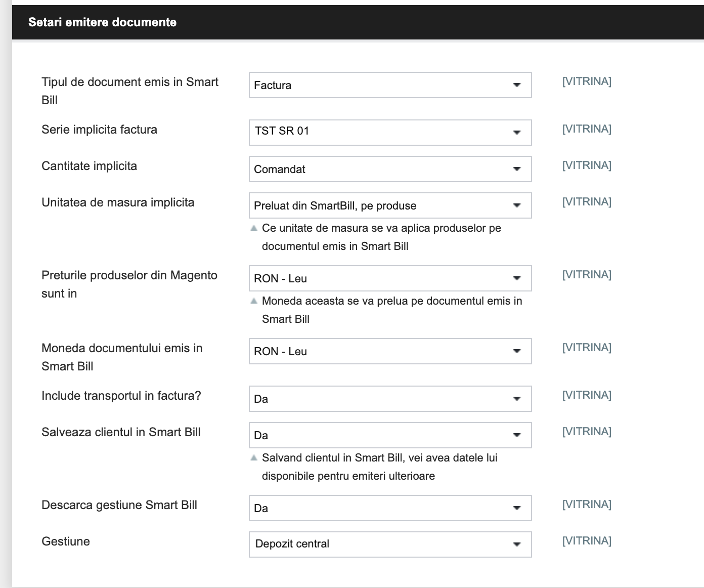
Task: Open the Salveaza clientul in Smart Bill dropdown
Action: coord(390,435)
